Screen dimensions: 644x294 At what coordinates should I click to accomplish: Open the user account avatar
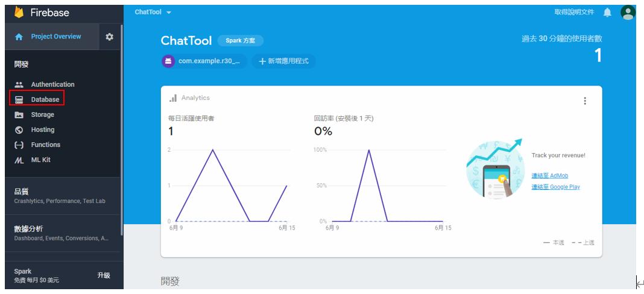tap(628, 12)
